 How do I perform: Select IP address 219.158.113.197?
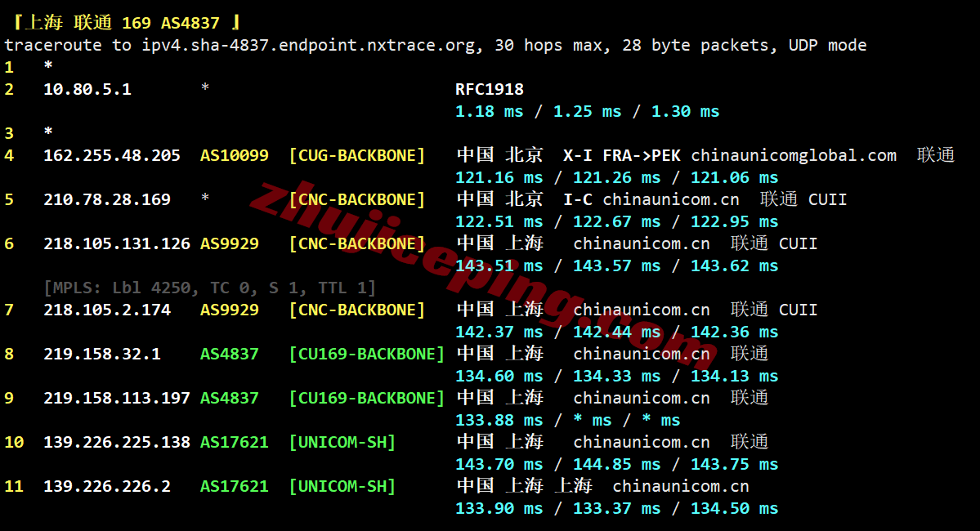117,399
